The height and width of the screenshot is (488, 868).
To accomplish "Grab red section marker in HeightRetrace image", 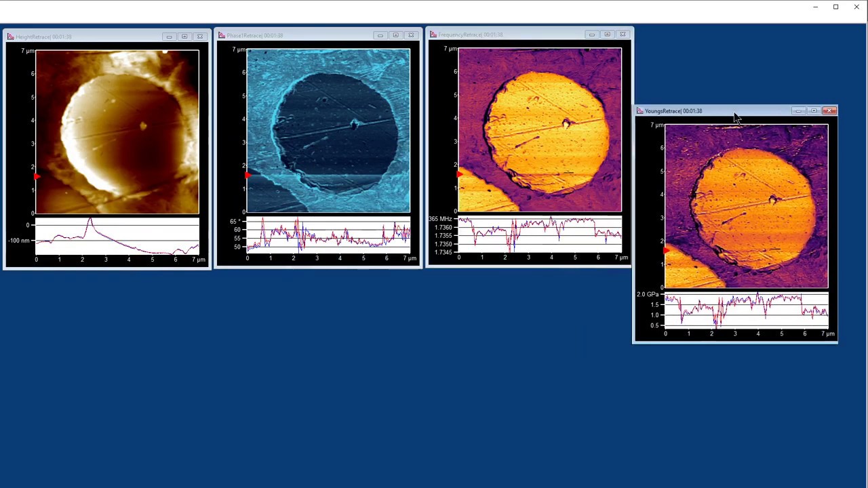I will [37, 177].
